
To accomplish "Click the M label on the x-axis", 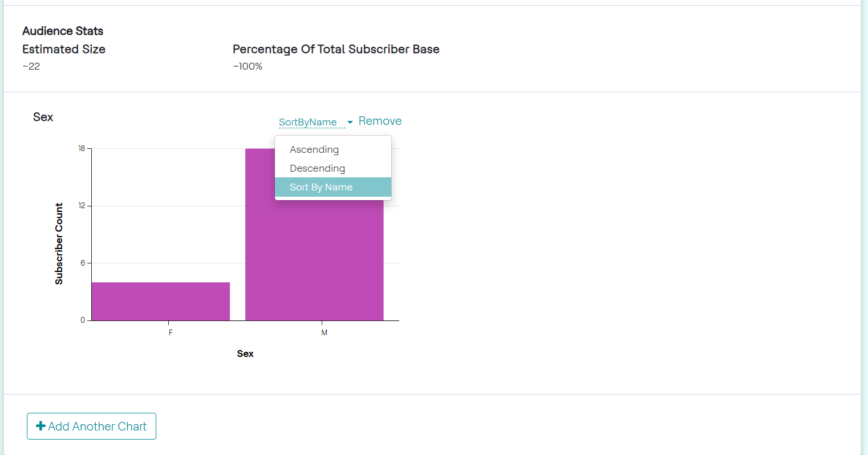I will click(x=324, y=332).
